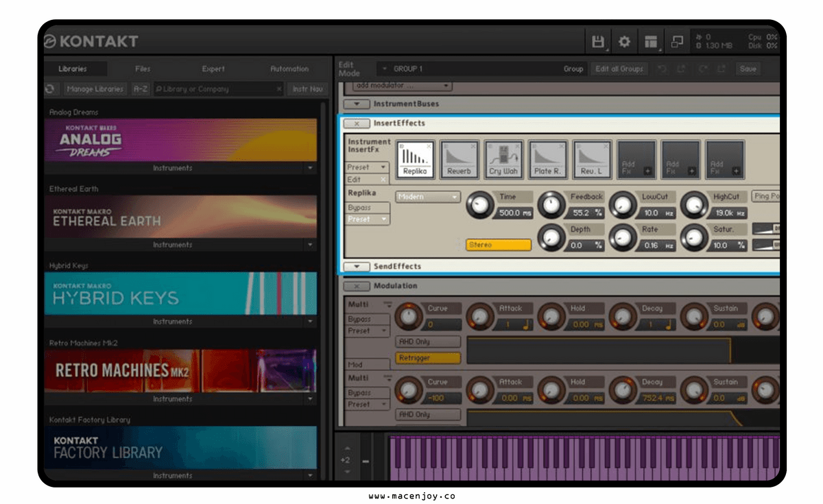Viewport: 823px width, 504px height.
Task: Enable AHD Only on second envelope
Action: [x=429, y=415]
